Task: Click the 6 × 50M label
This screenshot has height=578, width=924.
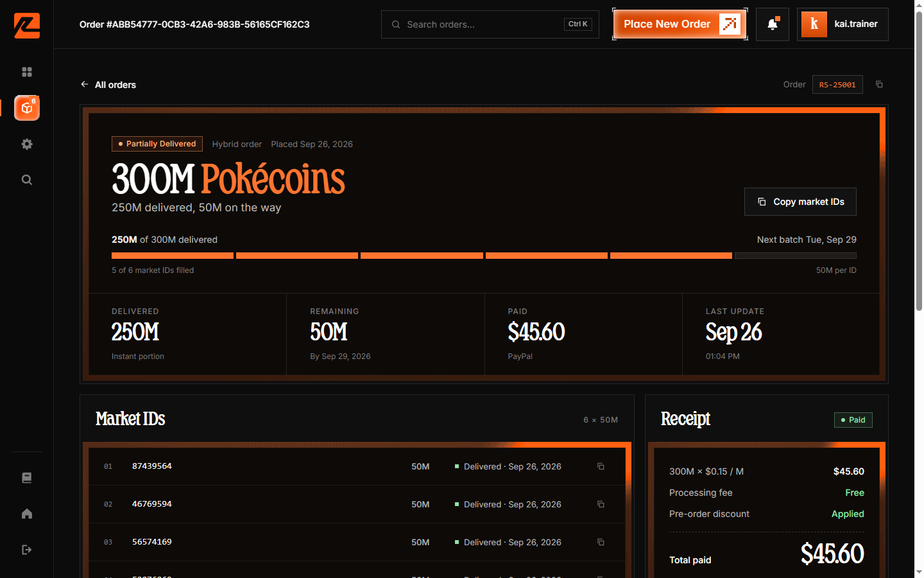Action: click(x=601, y=420)
